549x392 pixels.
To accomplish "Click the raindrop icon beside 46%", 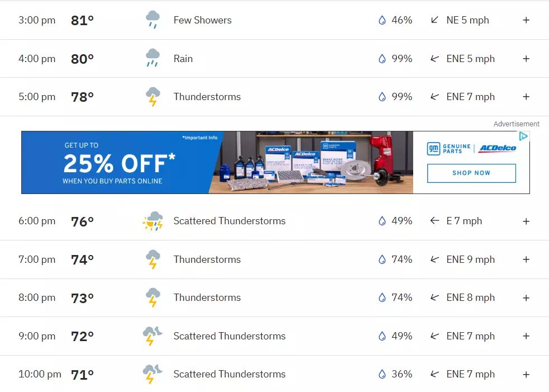I will point(382,20).
